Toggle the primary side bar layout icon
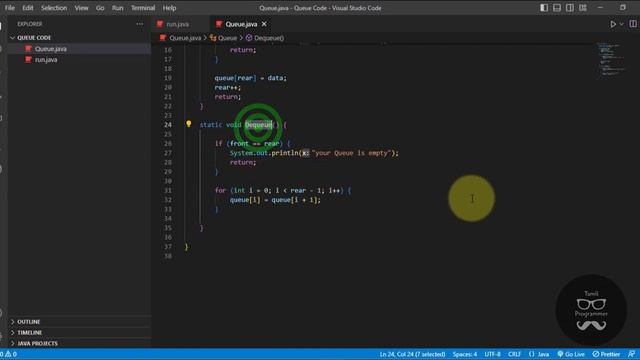 click(x=544, y=8)
